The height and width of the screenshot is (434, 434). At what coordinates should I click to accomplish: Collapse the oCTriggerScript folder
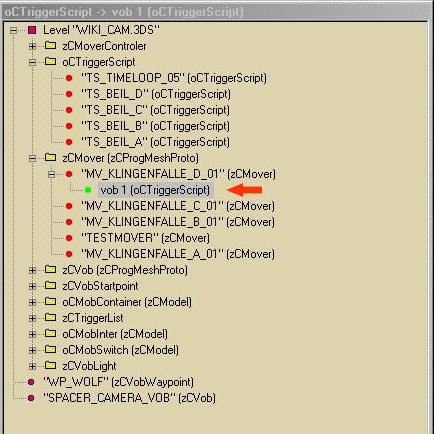(32, 62)
